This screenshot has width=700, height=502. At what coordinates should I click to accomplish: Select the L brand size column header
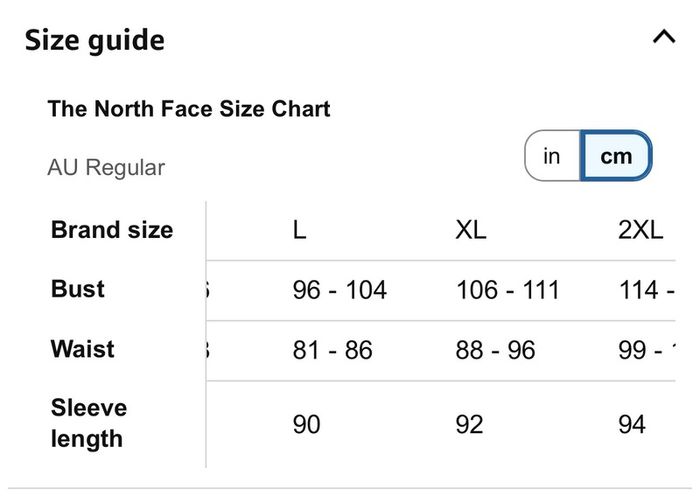pyautogui.click(x=300, y=230)
